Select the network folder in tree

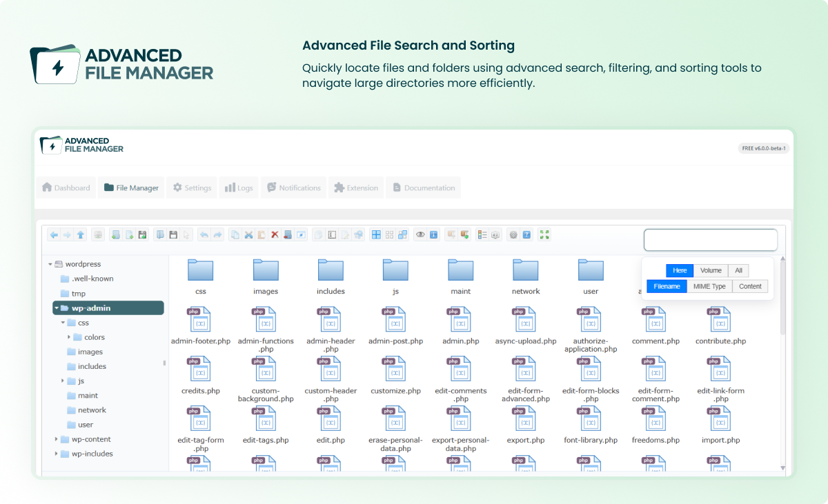click(x=92, y=410)
